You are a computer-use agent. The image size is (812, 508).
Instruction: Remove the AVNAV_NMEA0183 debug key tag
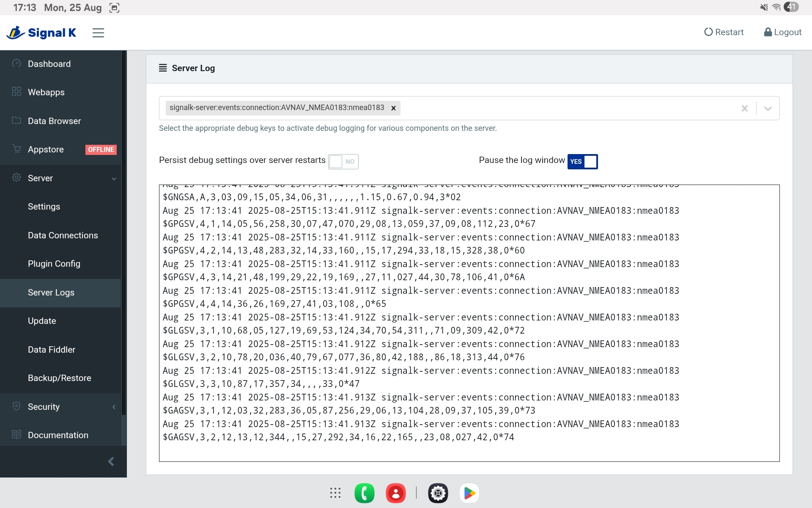(x=393, y=108)
